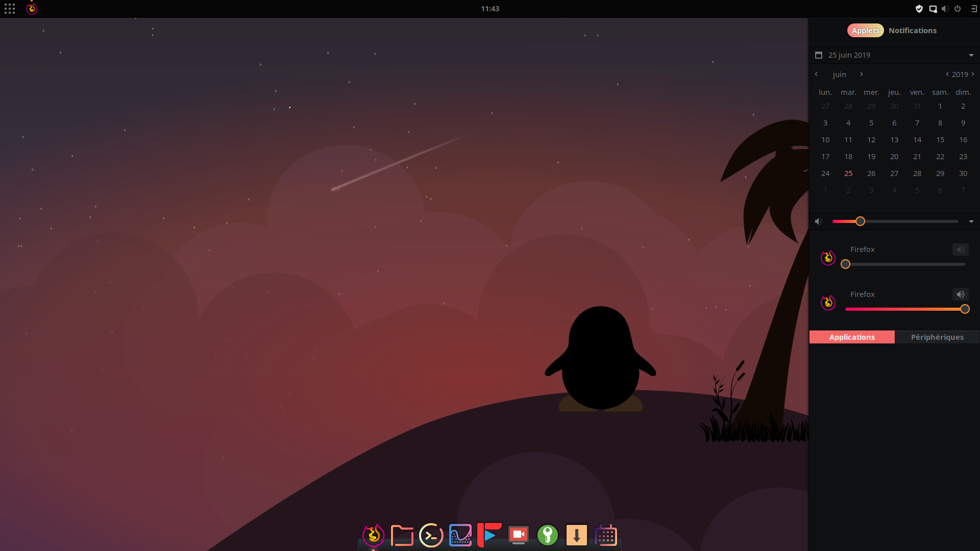980x551 pixels.
Task: Select day 30 in June row
Action: pyautogui.click(x=963, y=173)
